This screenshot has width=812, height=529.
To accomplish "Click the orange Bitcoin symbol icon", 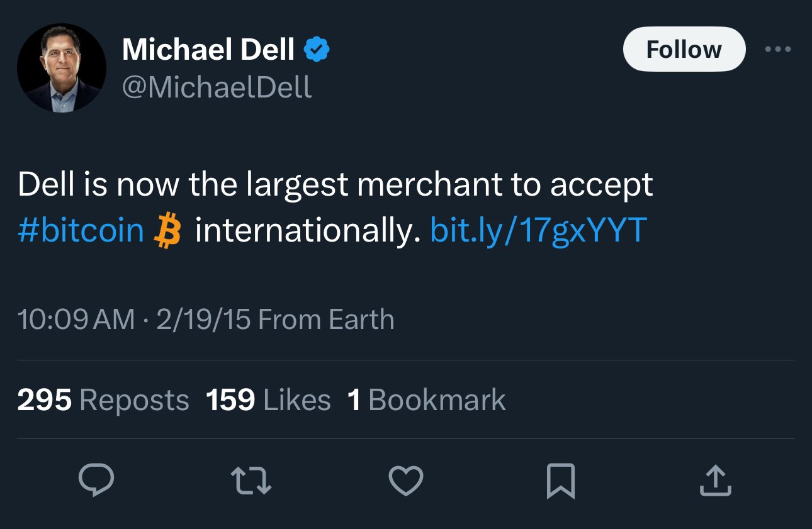I will (167, 231).
